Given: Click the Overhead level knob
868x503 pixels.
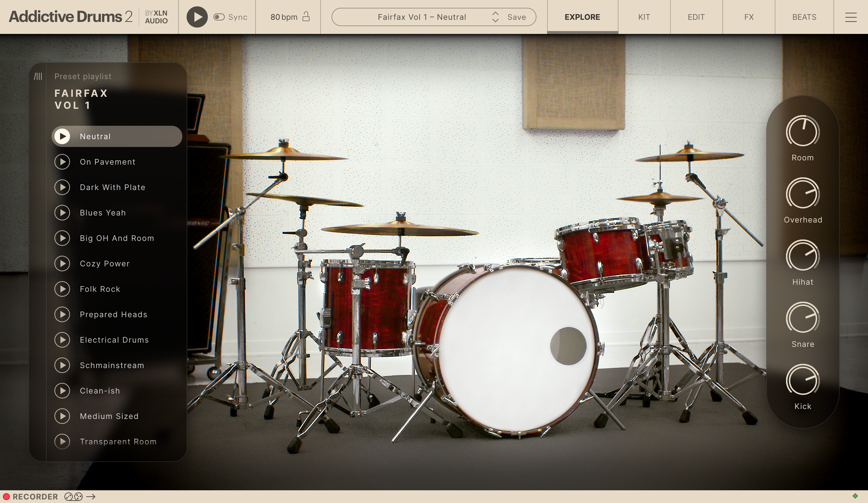Looking at the screenshot, I should (803, 194).
